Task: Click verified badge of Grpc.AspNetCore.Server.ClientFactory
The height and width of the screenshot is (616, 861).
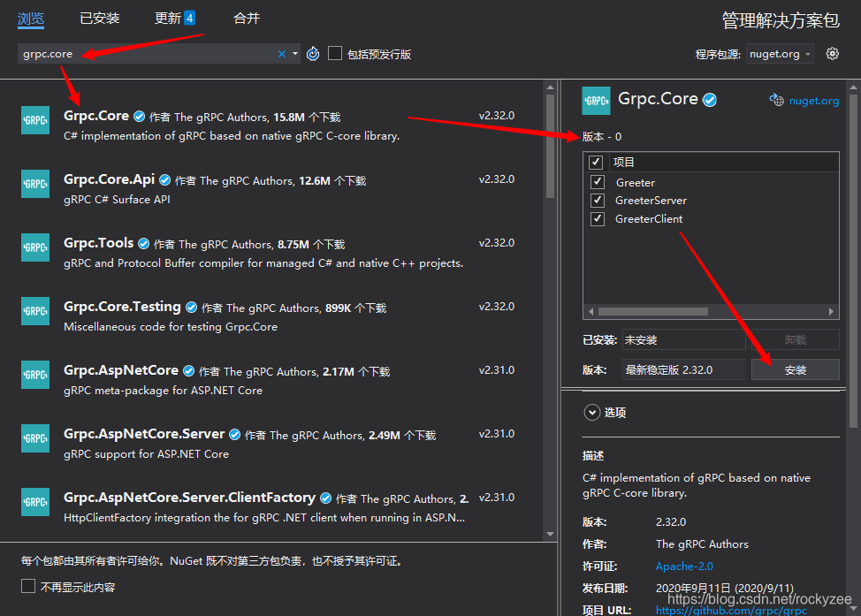Action: pos(325,498)
